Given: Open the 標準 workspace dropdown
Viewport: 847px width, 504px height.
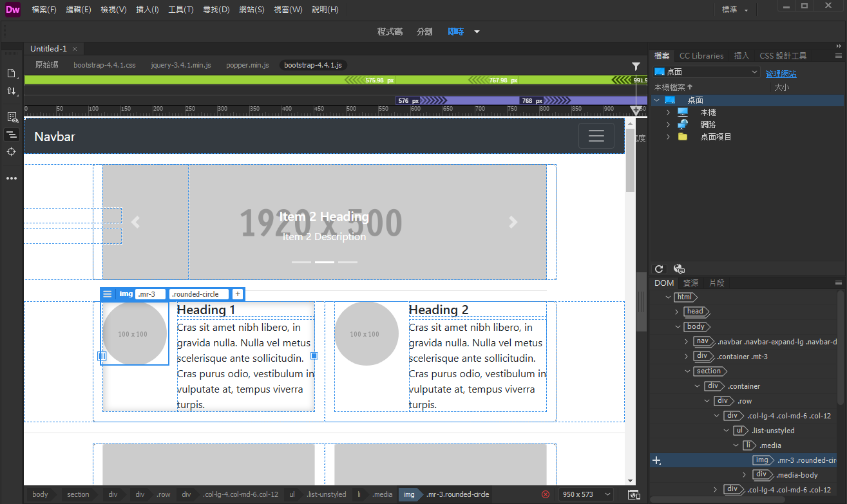Looking at the screenshot, I should (x=736, y=10).
